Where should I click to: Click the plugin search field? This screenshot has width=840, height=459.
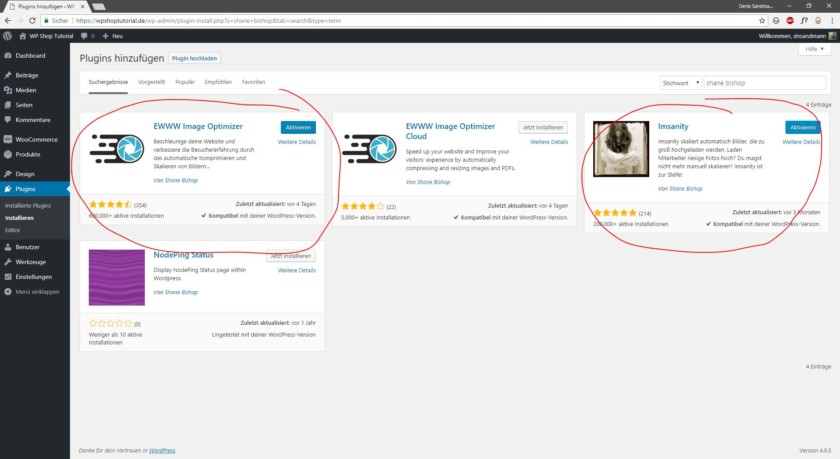[x=764, y=83]
